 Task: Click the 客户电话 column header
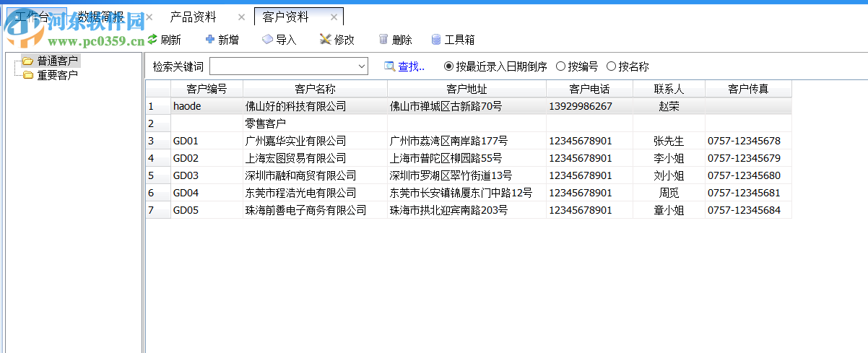pyautogui.click(x=589, y=89)
